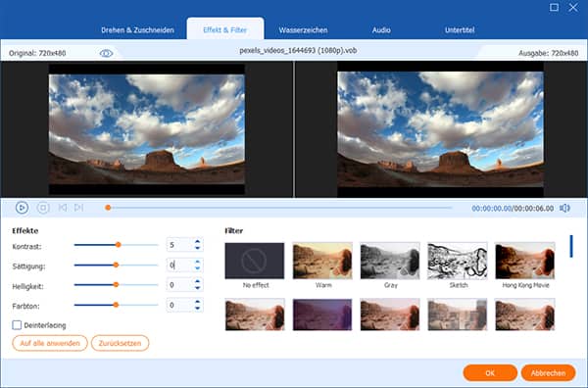The height and width of the screenshot is (388, 588).
Task: Jump to next frame icon
Action: (x=78, y=208)
